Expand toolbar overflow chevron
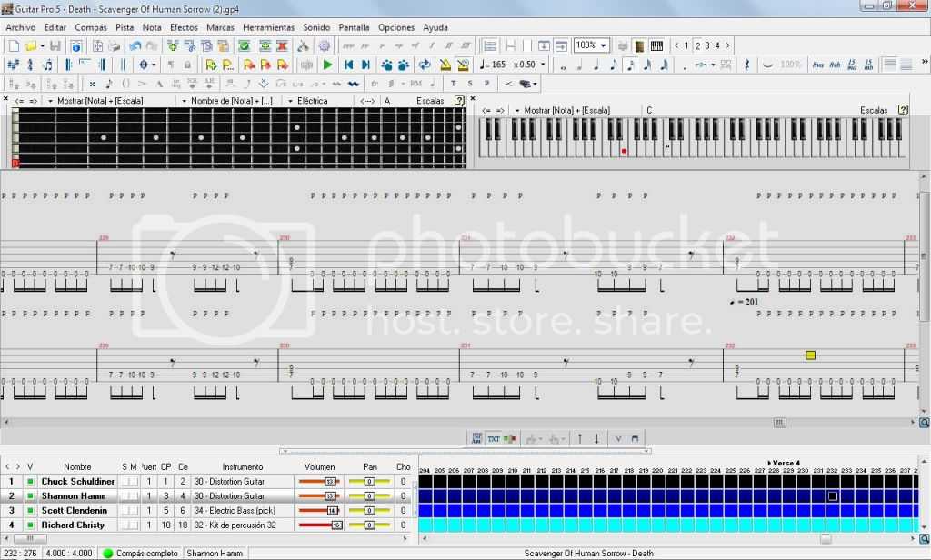This screenshot has height=560, width=931. point(924,62)
